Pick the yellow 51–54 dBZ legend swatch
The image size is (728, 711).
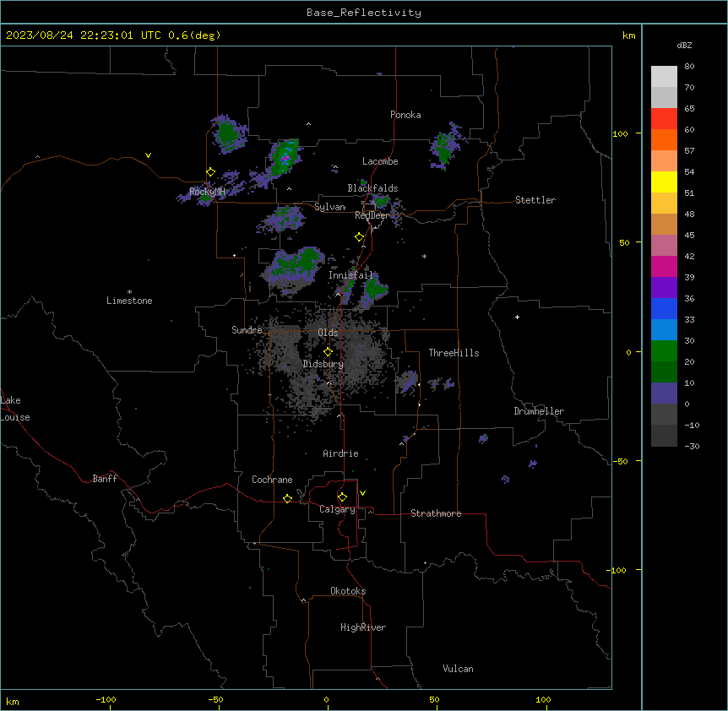[664, 182]
